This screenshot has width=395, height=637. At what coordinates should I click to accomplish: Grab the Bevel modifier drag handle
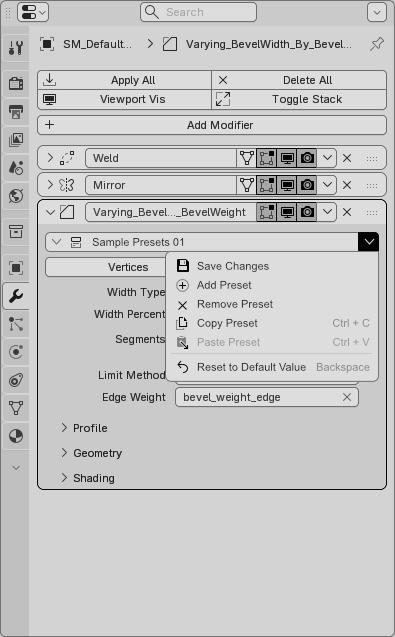[x=372, y=212]
